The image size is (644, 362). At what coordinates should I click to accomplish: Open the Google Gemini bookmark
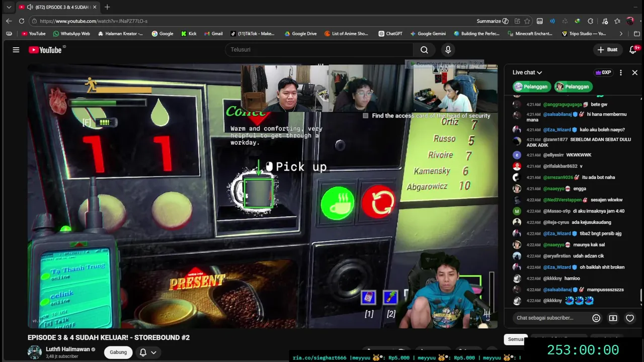tap(428, 34)
